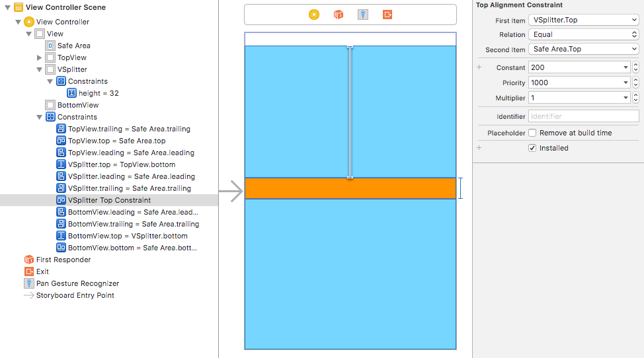Select the height = 32 constraint
Screen dimensions: 644x358
click(98, 93)
